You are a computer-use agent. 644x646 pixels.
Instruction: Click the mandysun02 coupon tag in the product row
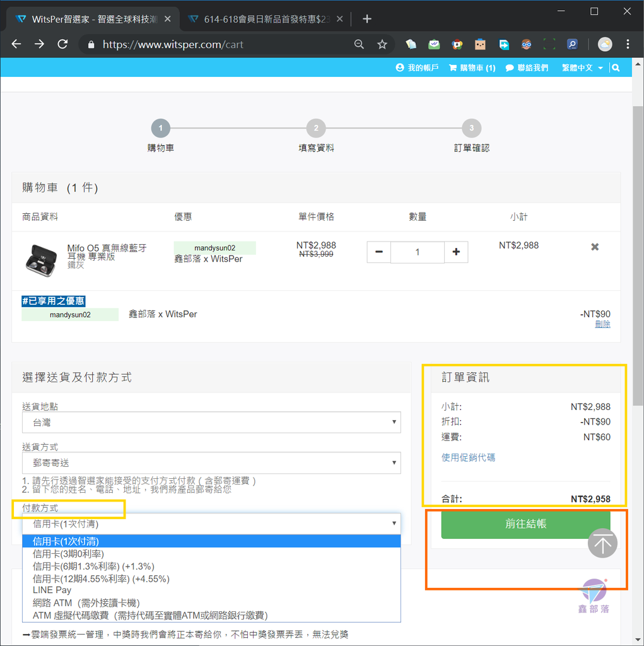pos(214,247)
